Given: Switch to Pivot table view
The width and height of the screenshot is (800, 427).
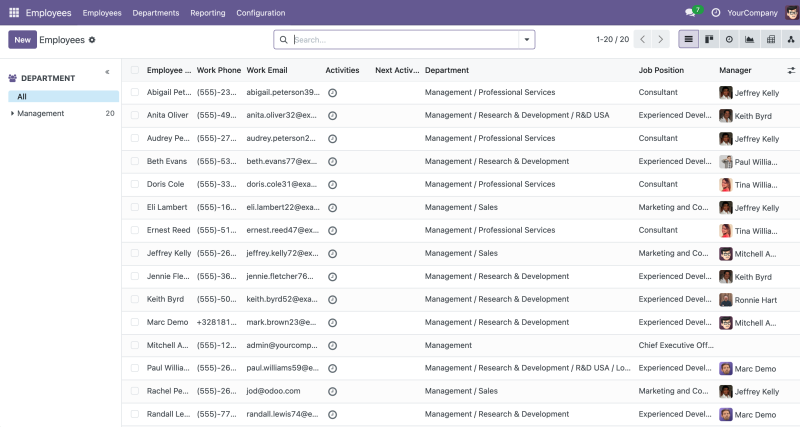Looking at the screenshot, I should click(x=770, y=40).
